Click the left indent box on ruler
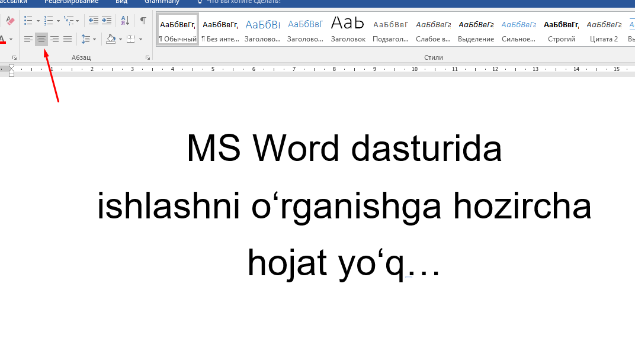Image resolution: width=635 pixels, height=364 pixels. coord(11,75)
